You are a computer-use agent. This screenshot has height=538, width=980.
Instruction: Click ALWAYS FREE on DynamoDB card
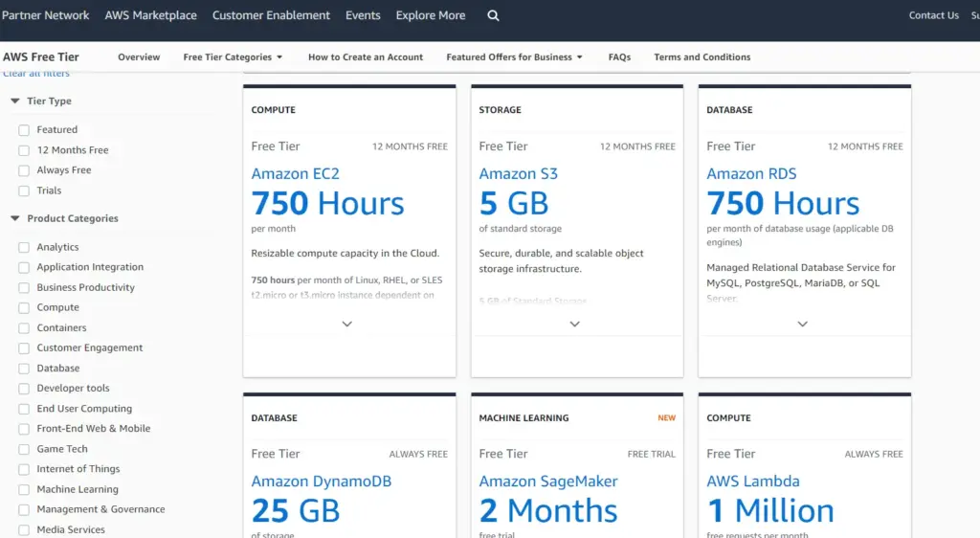418,455
